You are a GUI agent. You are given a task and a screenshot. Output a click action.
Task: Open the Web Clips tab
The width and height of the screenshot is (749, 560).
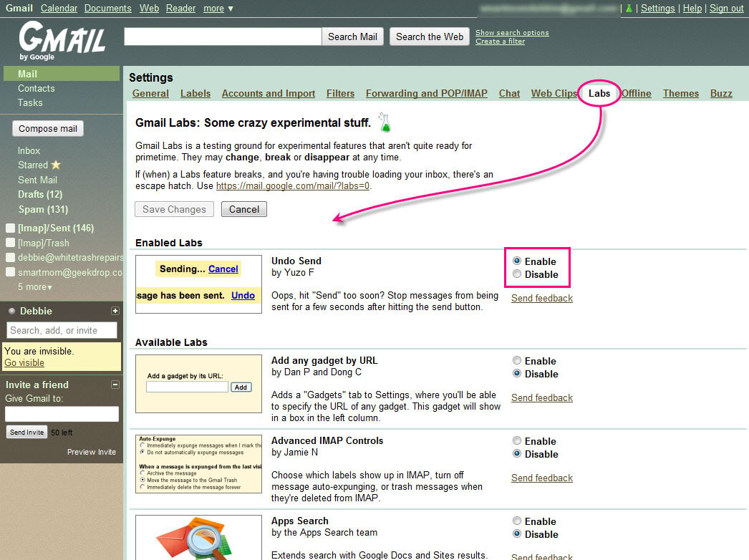(x=554, y=94)
